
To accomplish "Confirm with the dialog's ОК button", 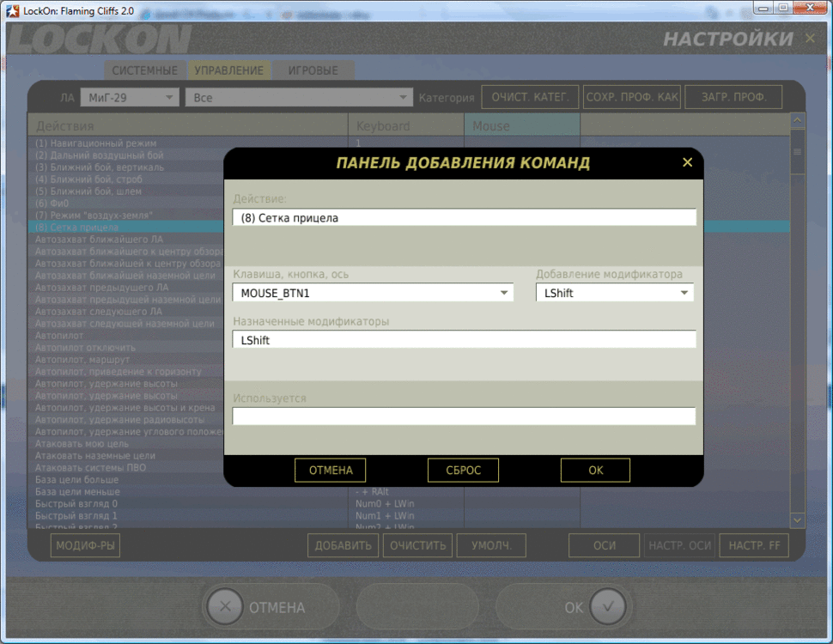I will [595, 471].
